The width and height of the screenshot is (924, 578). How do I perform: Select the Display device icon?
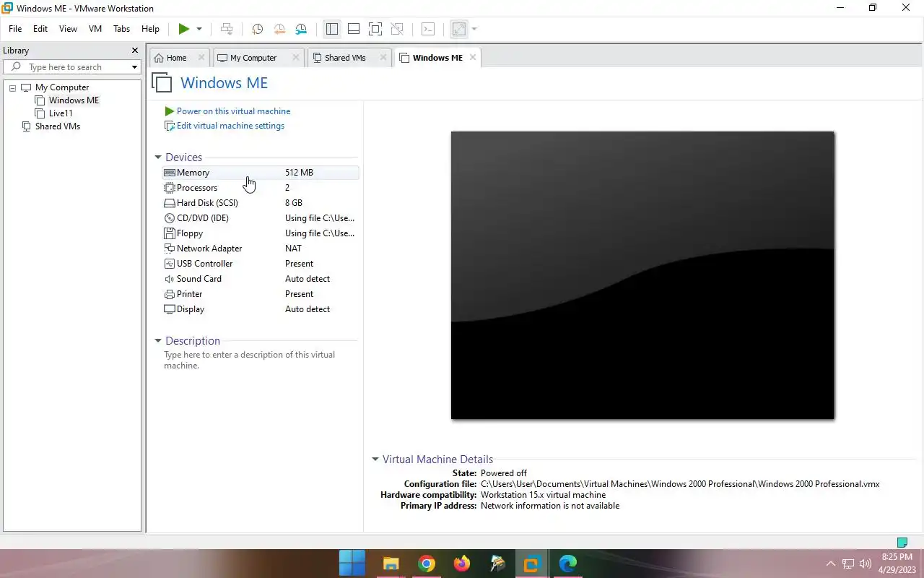170,309
